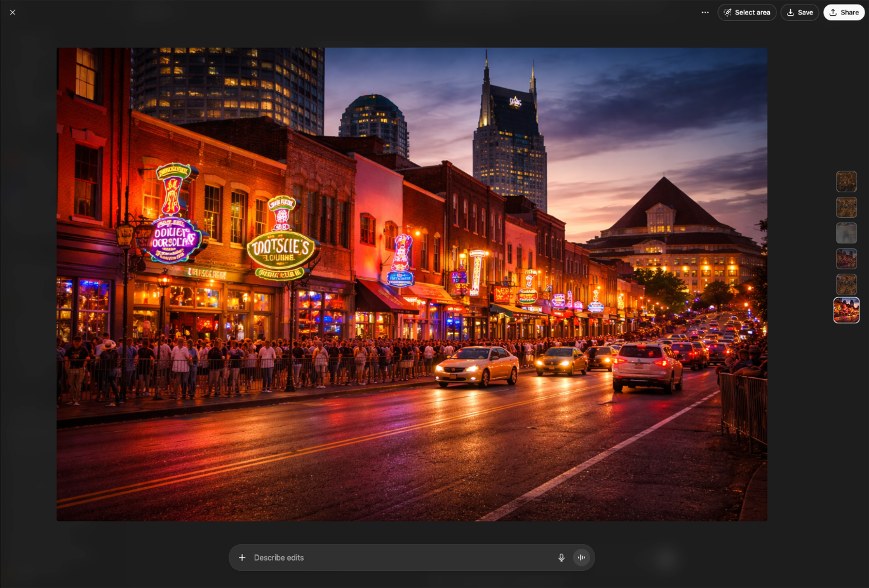
Task: Click the Totsie's neon sign in the image
Action: click(281, 249)
